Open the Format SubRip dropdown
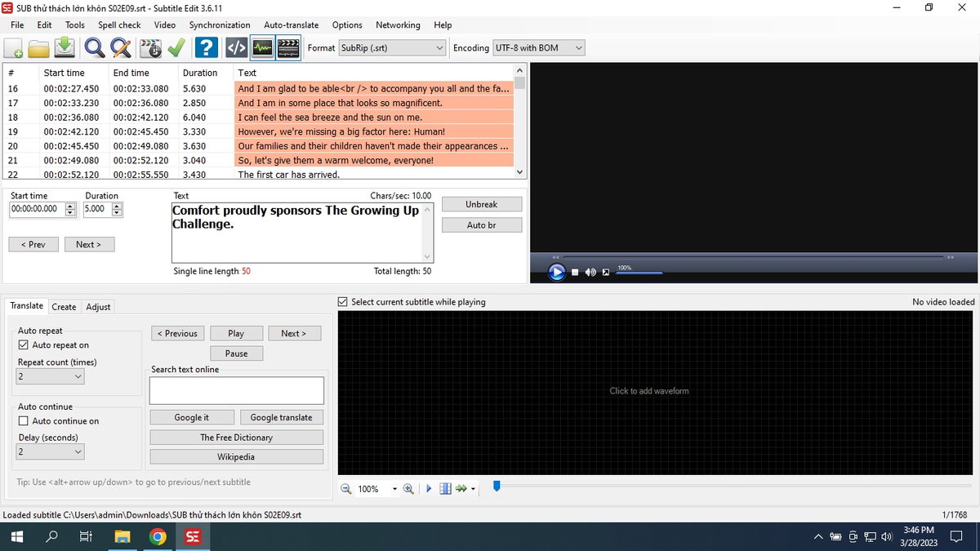The width and height of the screenshot is (980, 551). [x=393, y=48]
